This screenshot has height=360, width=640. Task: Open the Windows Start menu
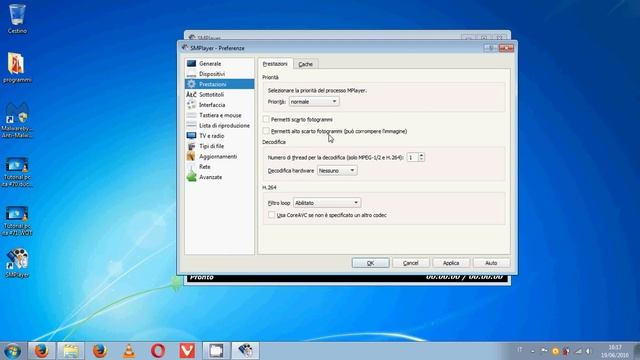tap(13, 351)
